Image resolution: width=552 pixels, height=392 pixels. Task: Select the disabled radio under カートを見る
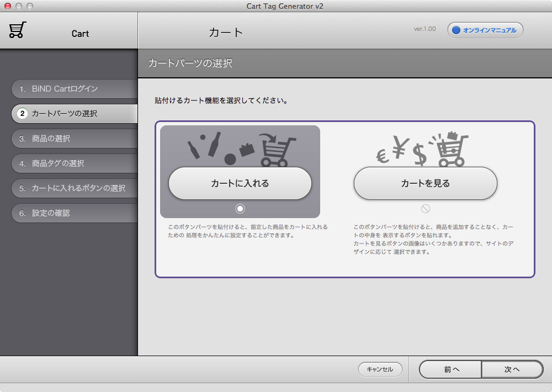pyautogui.click(x=425, y=209)
